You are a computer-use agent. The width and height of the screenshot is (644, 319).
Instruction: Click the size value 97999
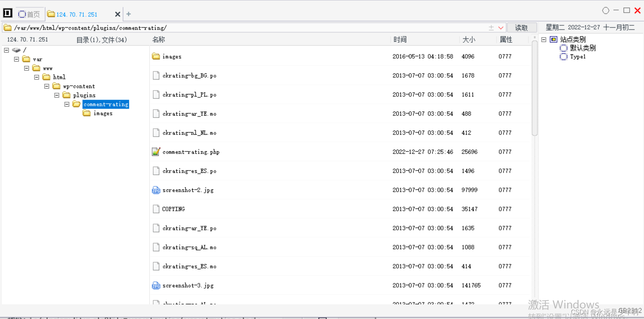coord(469,190)
